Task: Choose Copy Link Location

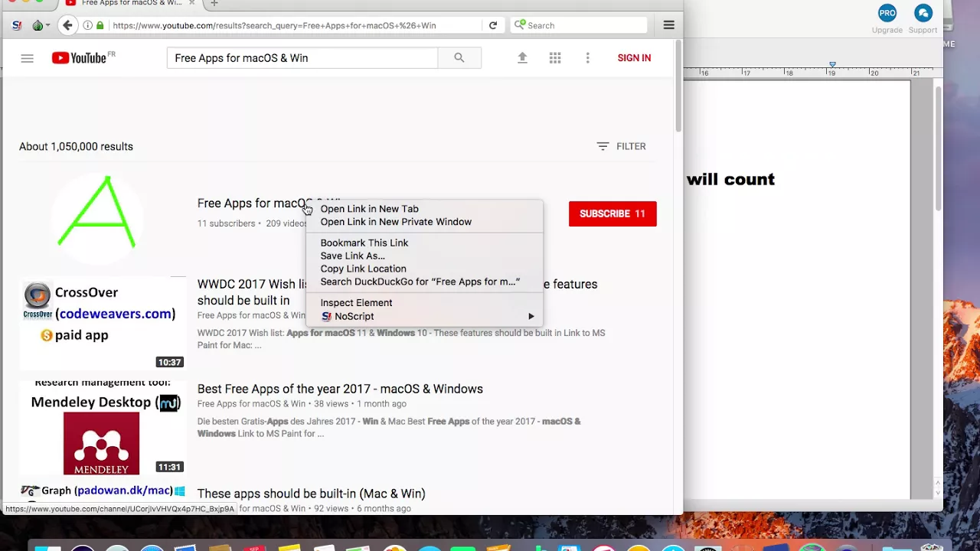Action: pyautogui.click(x=363, y=269)
